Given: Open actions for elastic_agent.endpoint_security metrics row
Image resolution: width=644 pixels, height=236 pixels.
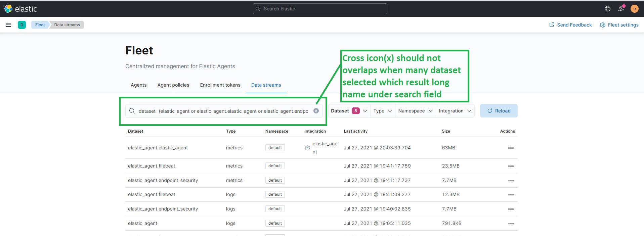Looking at the screenshot, I should pyautogui.click(x=511, y=181).
